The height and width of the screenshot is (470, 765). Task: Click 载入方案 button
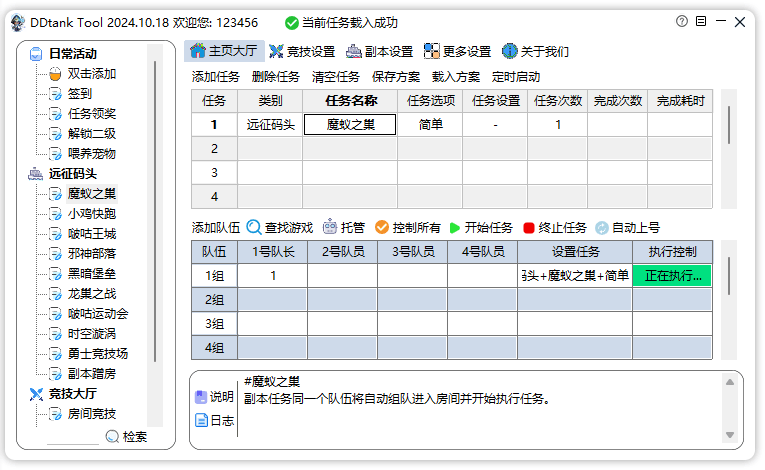tap(456, 77)
